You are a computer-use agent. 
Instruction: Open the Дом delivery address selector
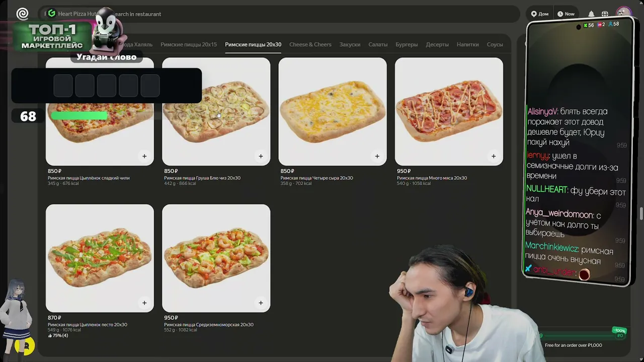(x=540, y=14)
